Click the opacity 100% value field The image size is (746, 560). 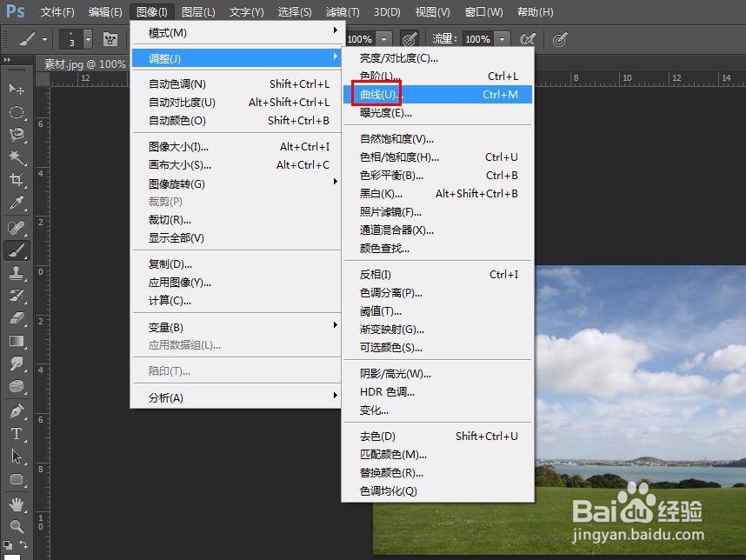point(361,39)
